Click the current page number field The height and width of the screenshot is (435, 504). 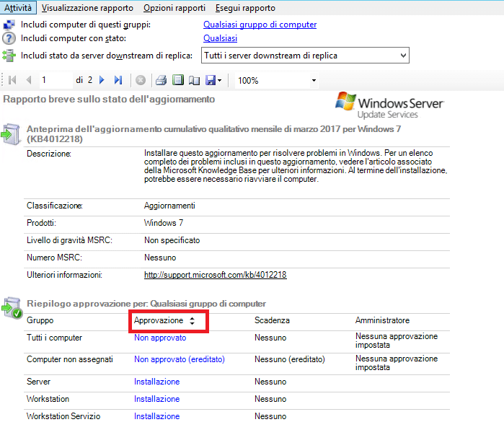coord(56,80)
